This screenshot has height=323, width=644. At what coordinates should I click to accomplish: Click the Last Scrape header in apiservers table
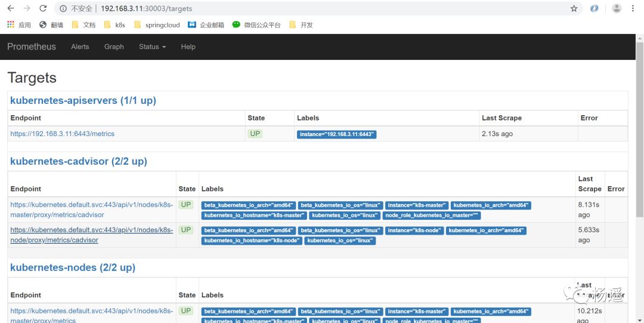click(501, 118)
